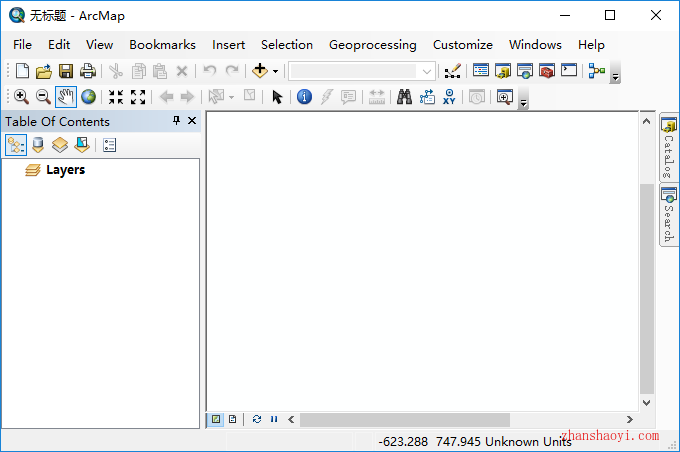Open the Insert menu
The width and height of the screenshot is (680, 452).
point(229,45)
